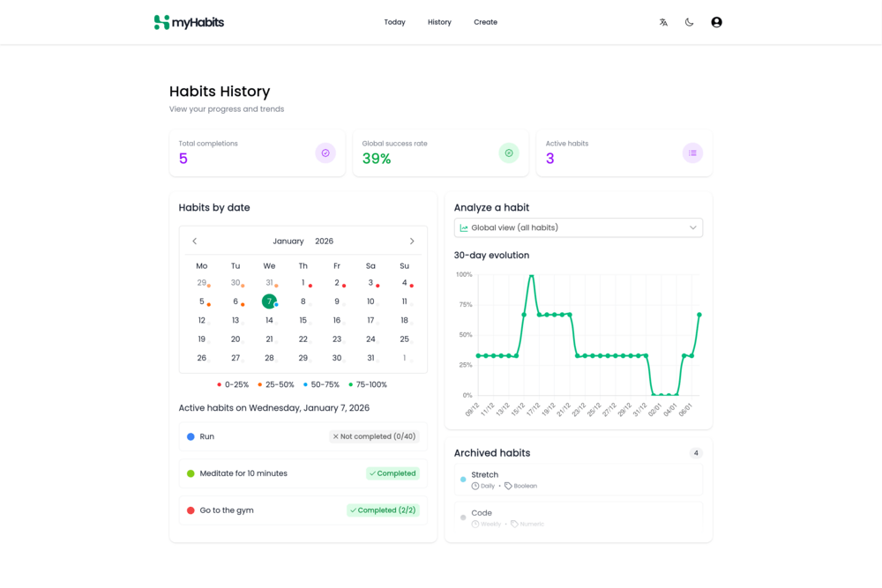Click the Total completions checkmark icon
The width and height of the screenshot is (882, 588).
pos(325,153)
